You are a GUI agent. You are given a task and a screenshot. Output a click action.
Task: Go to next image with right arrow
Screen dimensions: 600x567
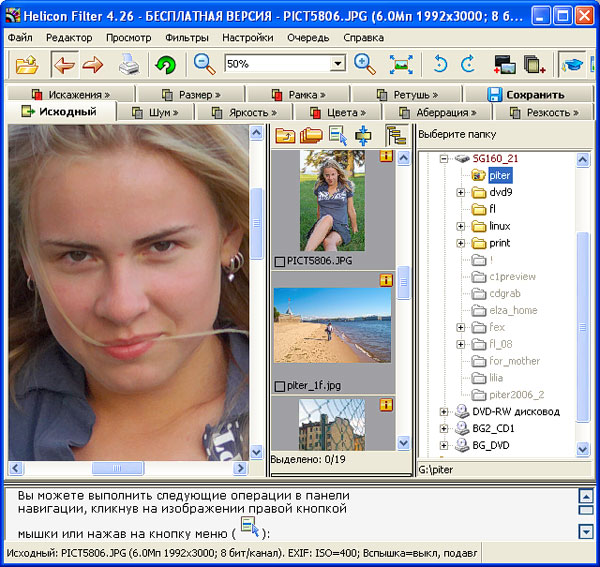coord(93,64)
